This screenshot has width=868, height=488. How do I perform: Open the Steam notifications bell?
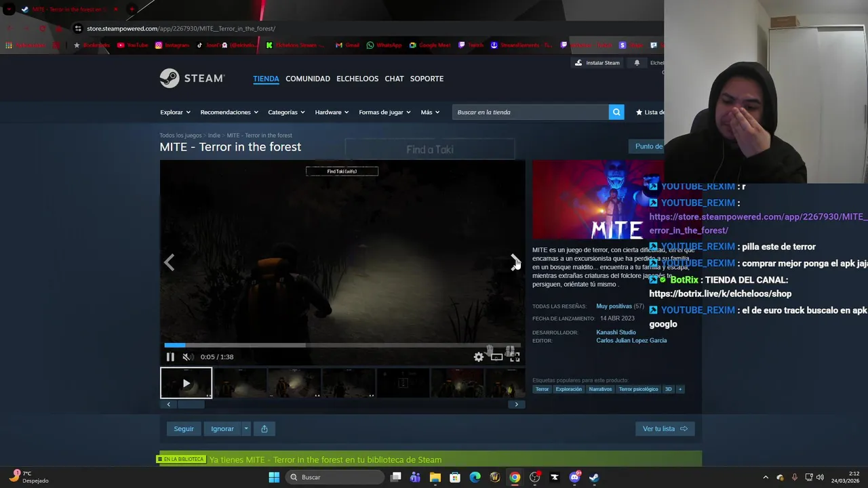tap(637, 63)
